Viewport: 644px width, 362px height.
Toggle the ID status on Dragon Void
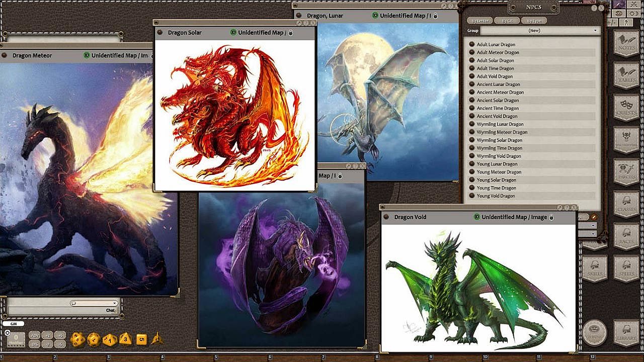pos(476,217)
